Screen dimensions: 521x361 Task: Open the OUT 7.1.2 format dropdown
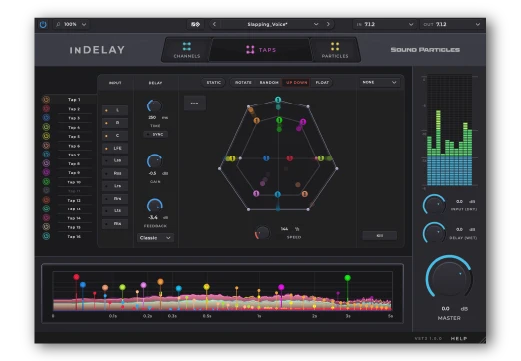click(451, 24)
